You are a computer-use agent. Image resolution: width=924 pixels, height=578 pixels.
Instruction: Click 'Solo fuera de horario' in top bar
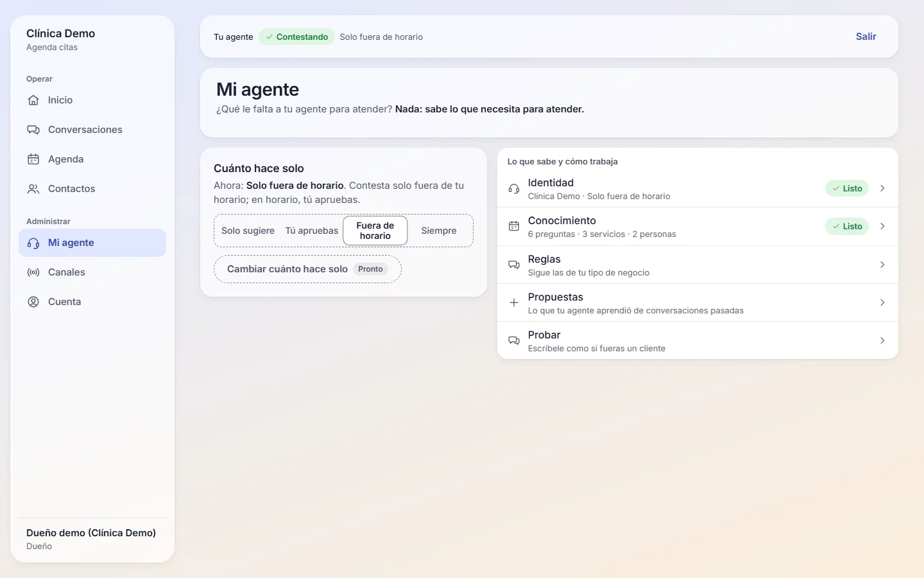[x=381, y=37]
